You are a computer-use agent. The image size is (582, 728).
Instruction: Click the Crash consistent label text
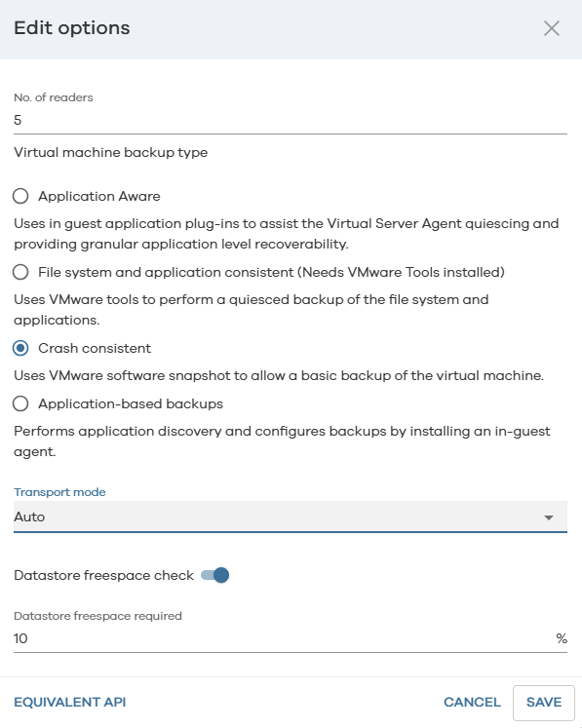click(x=95, y=348)
